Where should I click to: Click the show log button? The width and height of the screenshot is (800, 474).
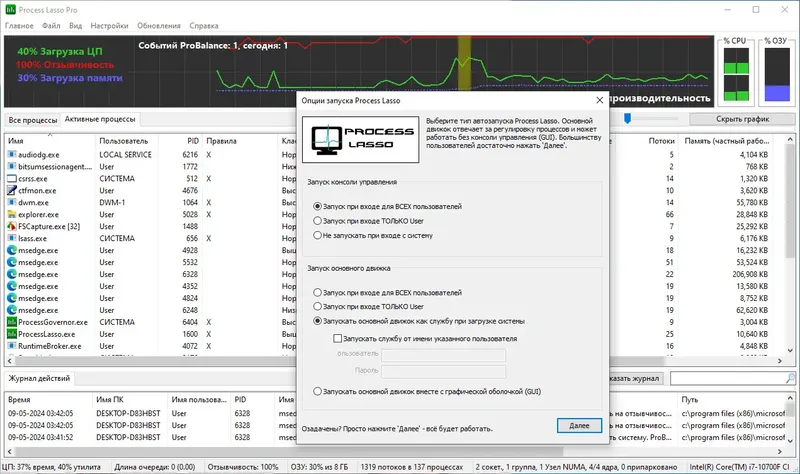(634, 378)
